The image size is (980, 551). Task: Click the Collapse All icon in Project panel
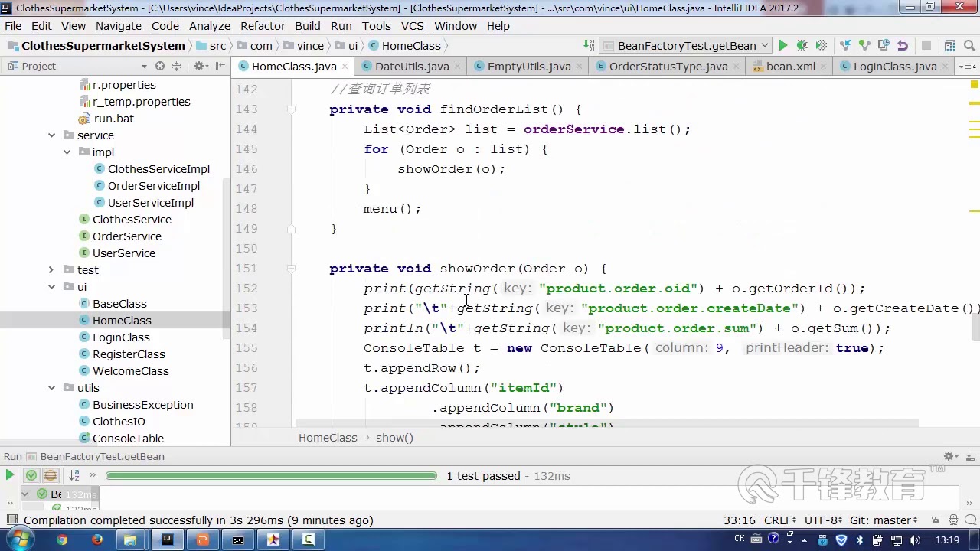click(x=176, y=67)
